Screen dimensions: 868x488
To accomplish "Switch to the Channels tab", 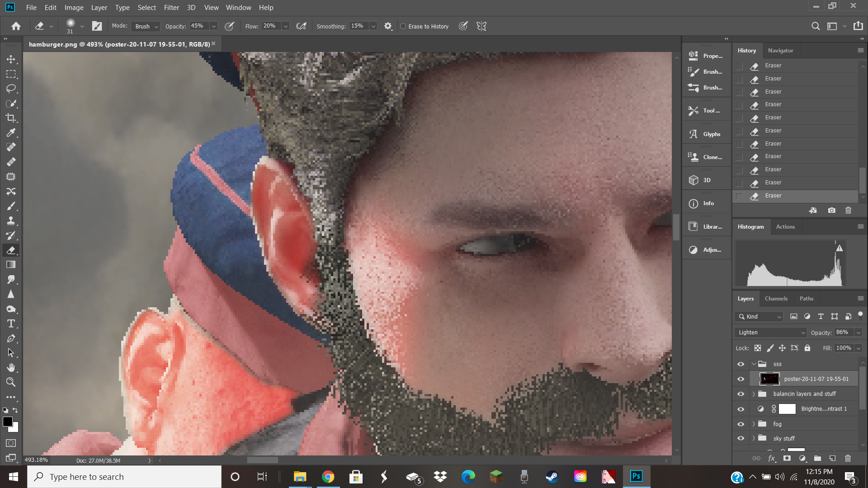I will click(x=776, y=299).
